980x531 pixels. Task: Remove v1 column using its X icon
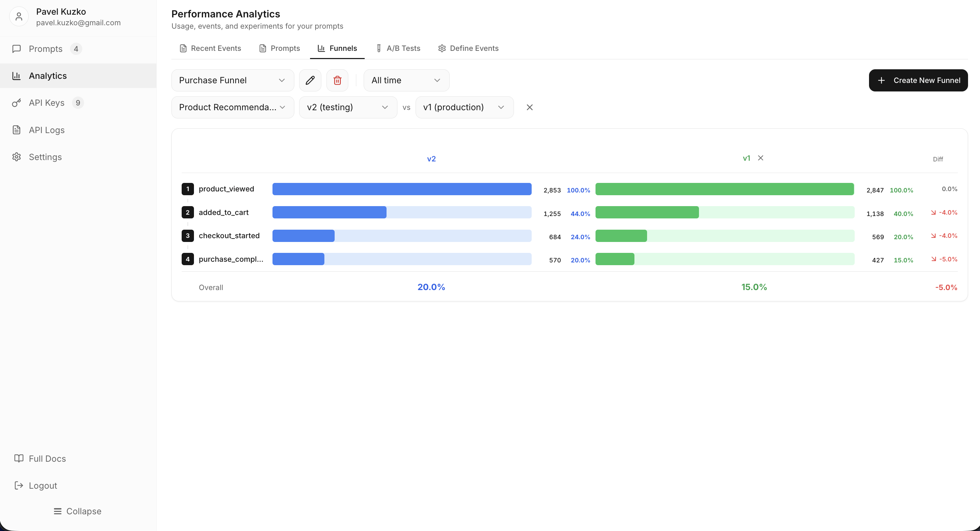pyautogui.click(x=760, y=158)
